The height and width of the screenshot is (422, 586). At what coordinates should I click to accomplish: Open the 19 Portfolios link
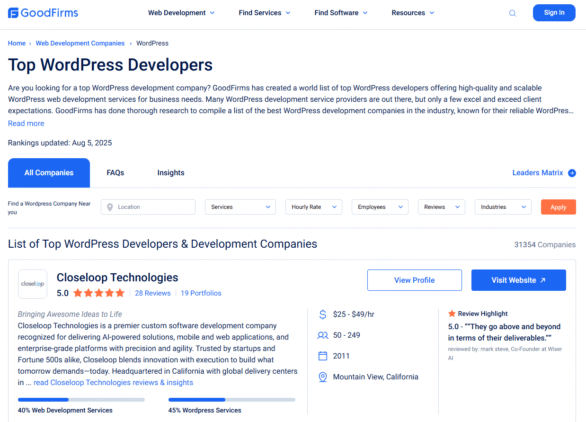pos(201,293)
